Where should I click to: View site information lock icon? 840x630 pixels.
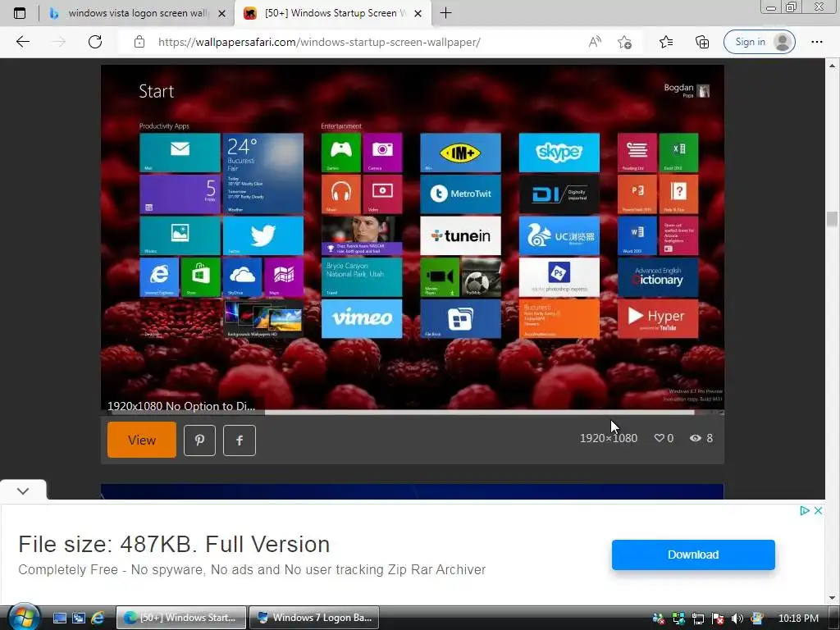139,42
